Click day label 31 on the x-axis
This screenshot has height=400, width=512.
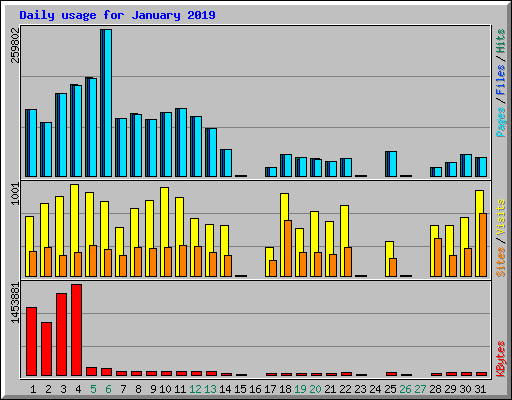(480, 389)
